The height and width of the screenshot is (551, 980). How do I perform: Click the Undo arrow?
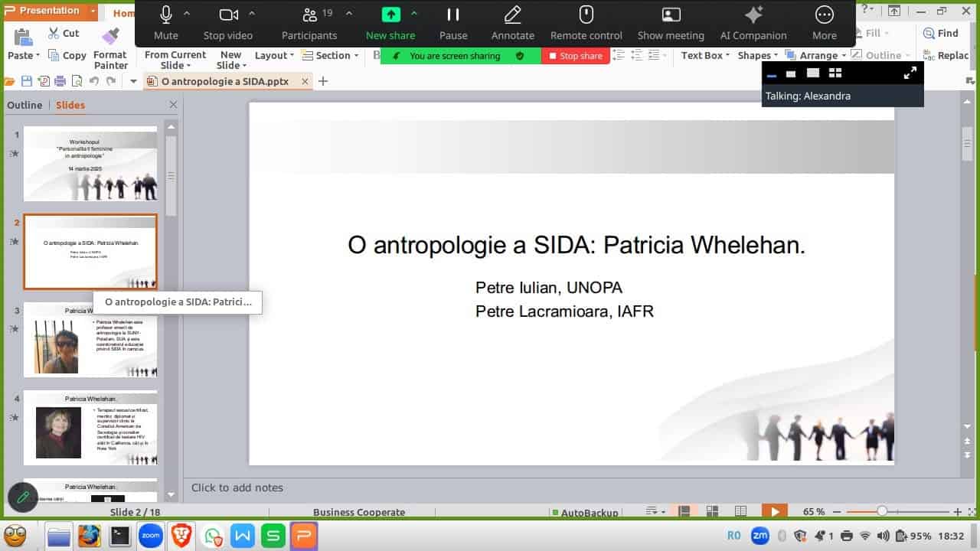pos(94,81)
